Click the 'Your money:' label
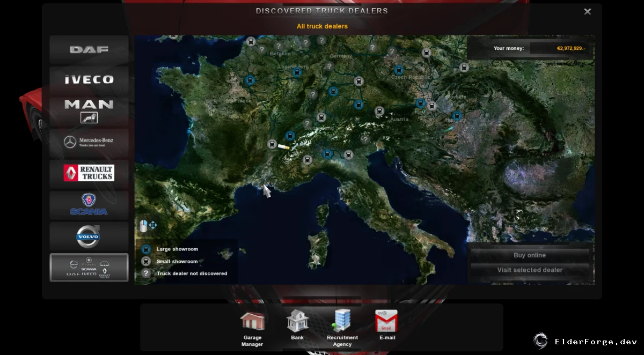644x355 pixels. [508, 48]
